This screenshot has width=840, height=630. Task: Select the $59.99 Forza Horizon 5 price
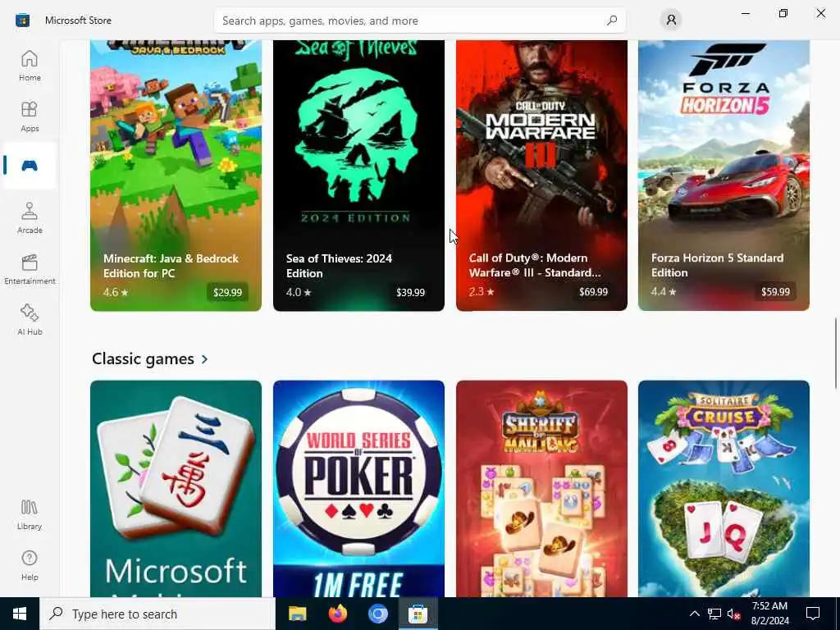click(775, 292)
